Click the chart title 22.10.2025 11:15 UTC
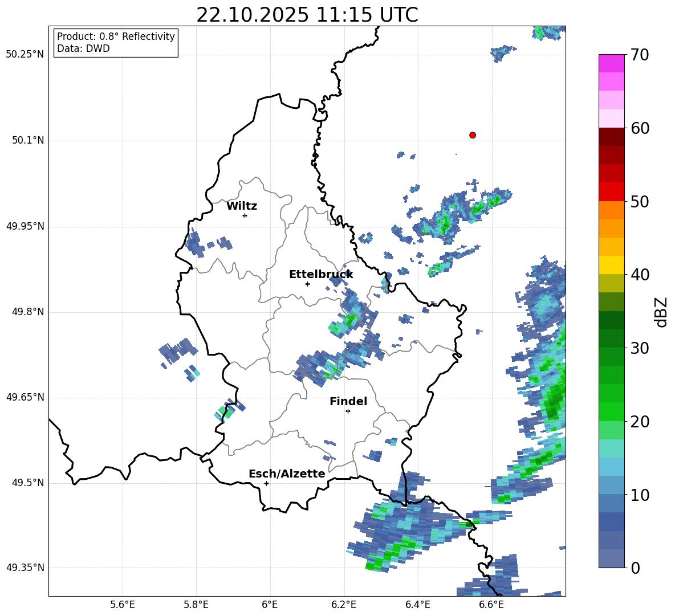The width and height of the screenshot is (675, 616). [x=307, y=15]
